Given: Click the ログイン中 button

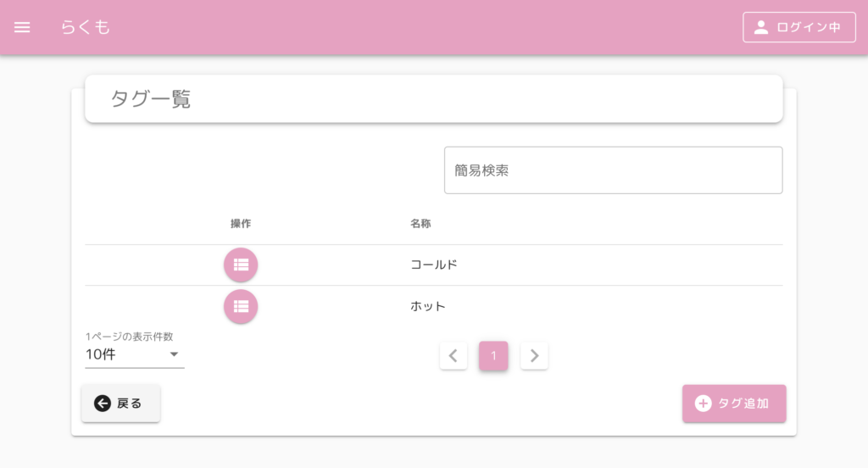Looking at the screenshot, I should click(x=799, y=27).
